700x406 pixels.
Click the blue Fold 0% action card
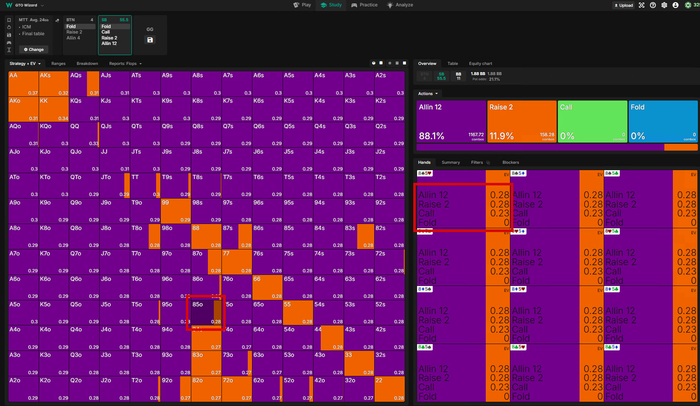coord(663,121)
